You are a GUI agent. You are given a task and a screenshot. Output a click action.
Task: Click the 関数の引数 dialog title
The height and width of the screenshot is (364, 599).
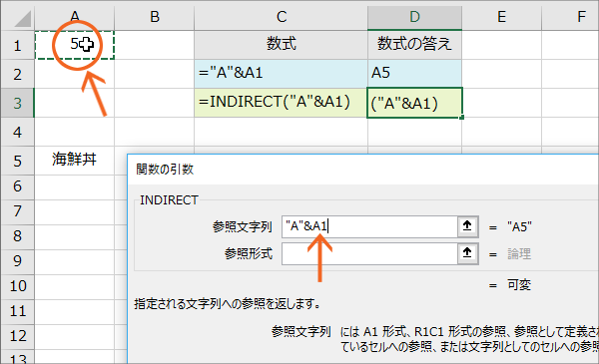pos(165,169)
